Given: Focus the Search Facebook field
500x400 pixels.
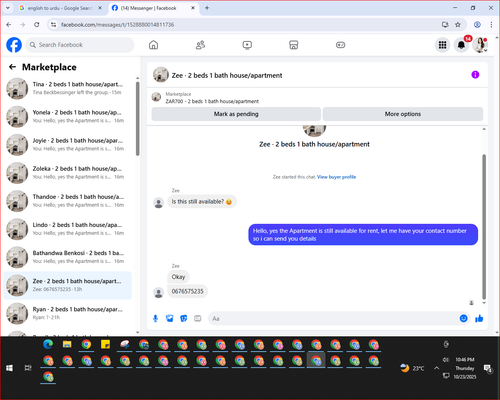Looking at the screenshot, I should pos(80,45).
